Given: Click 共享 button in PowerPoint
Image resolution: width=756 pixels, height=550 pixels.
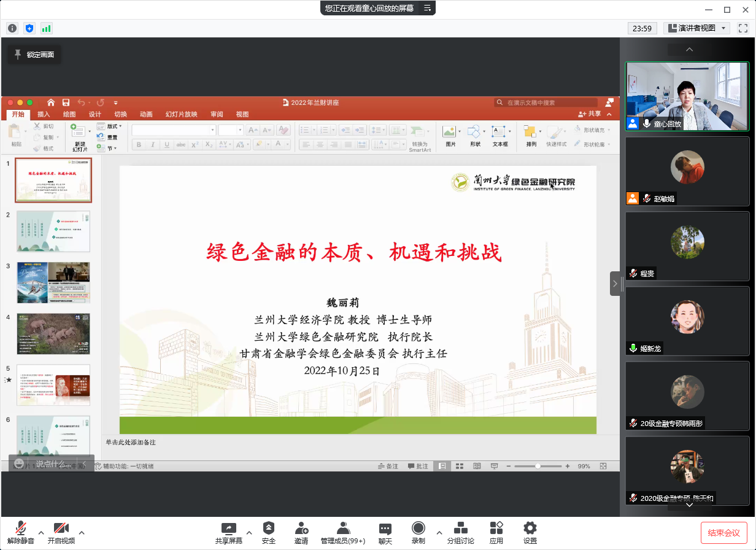Looking at the screenshot, I should click(590, 114).
